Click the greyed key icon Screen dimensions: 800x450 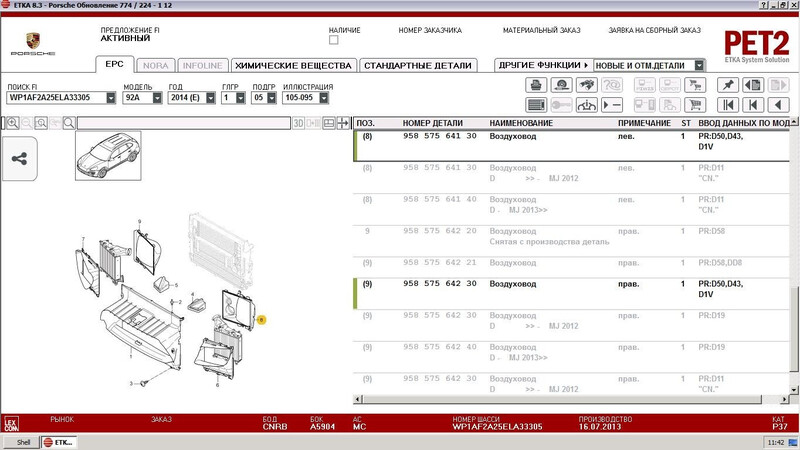point(561,105)
